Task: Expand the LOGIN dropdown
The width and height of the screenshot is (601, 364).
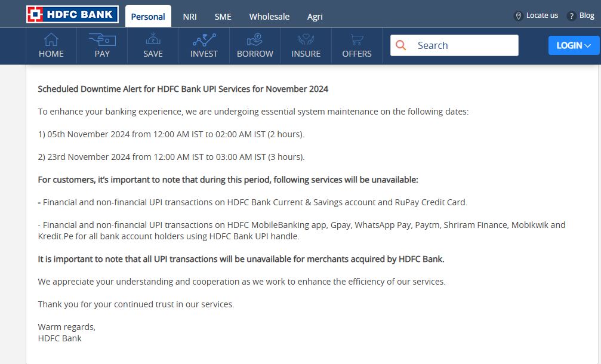Action: pos(574,45)
